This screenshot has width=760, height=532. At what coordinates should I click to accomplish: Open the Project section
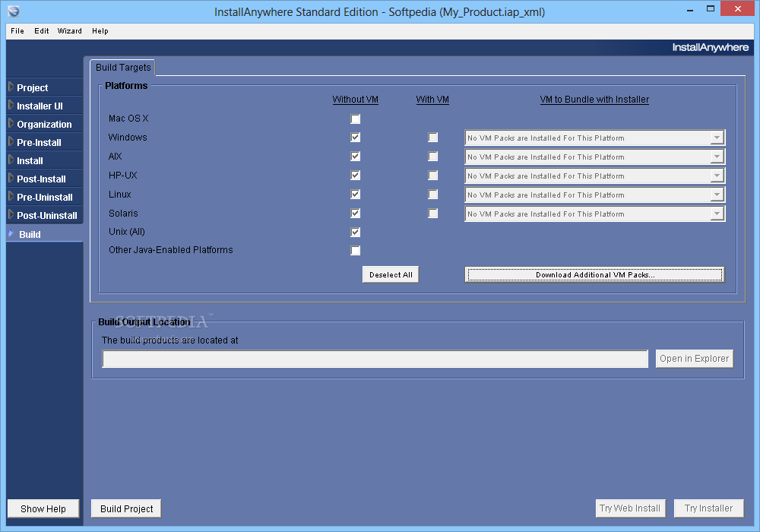[32, 87]
